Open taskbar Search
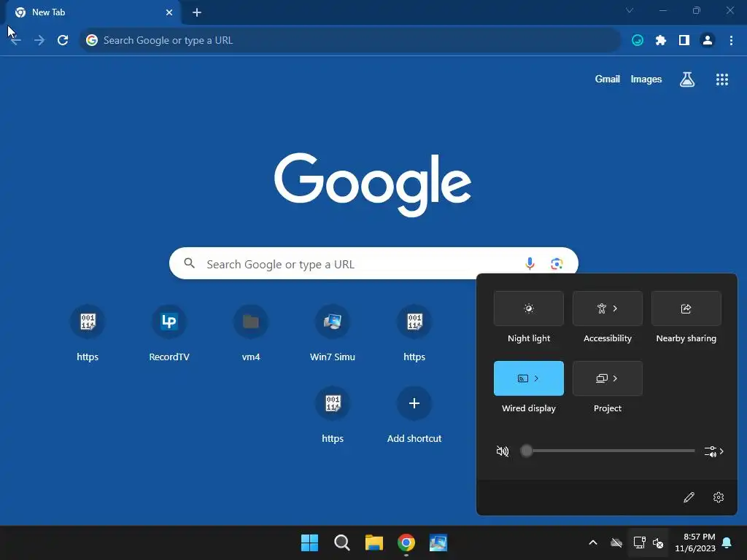Screen dimensions: 747x560 [342, 542]
